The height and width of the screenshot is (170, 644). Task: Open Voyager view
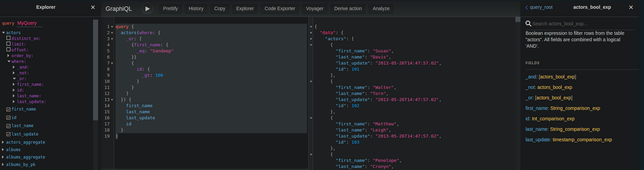[315, 8]
